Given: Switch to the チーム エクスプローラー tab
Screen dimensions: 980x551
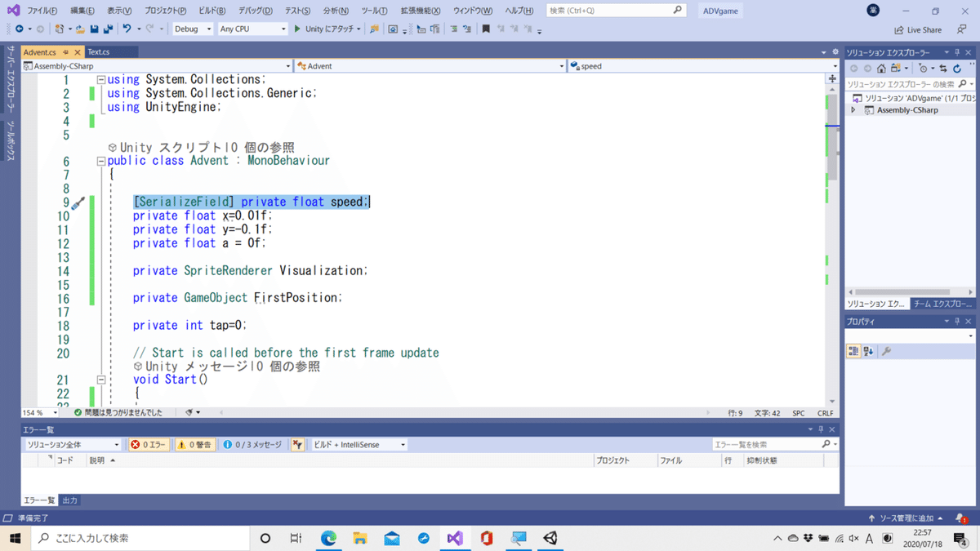Looking at the screenshot, I should pos(943,304).
